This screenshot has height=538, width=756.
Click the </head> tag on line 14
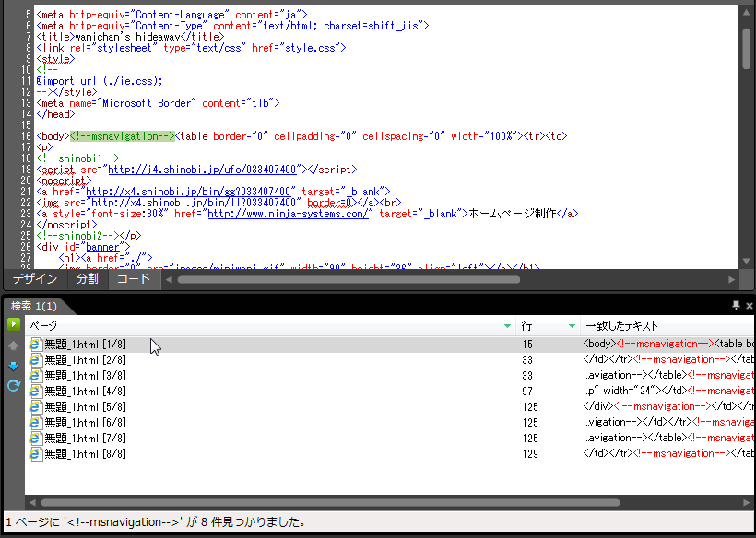pyautogui.click(x=55, y=114)
